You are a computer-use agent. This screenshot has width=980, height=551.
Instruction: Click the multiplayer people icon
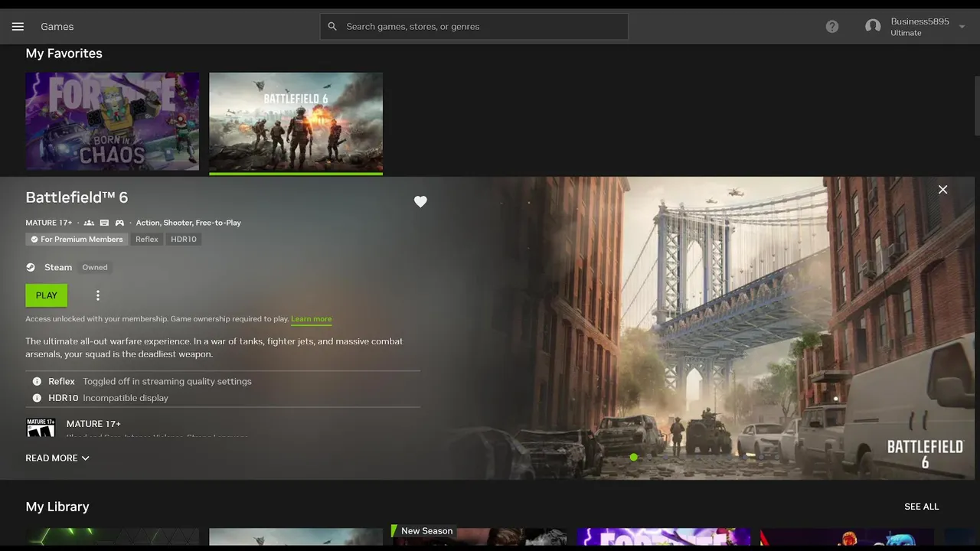click(89, 223)
